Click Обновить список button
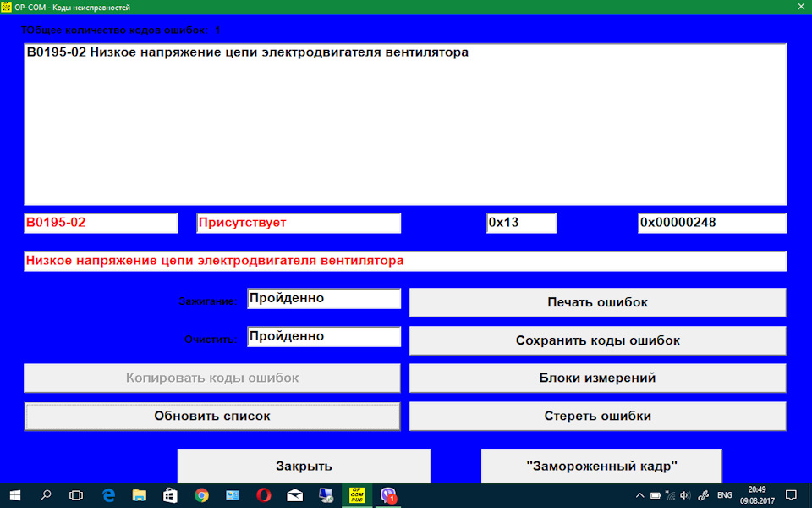Screen dimensions: 812x508 click(212, 417)
